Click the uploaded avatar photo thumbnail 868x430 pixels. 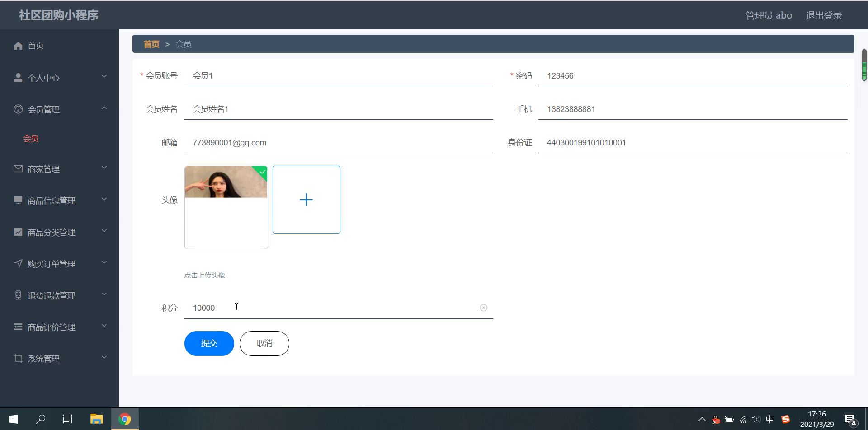point(226,182)
